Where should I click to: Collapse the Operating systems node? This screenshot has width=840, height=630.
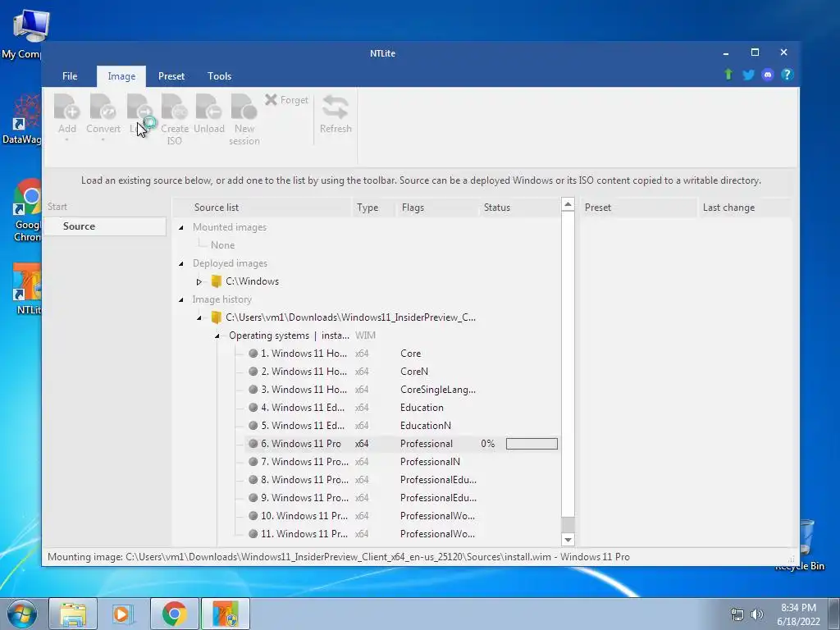pyautogui.click(x=217, y=336)
